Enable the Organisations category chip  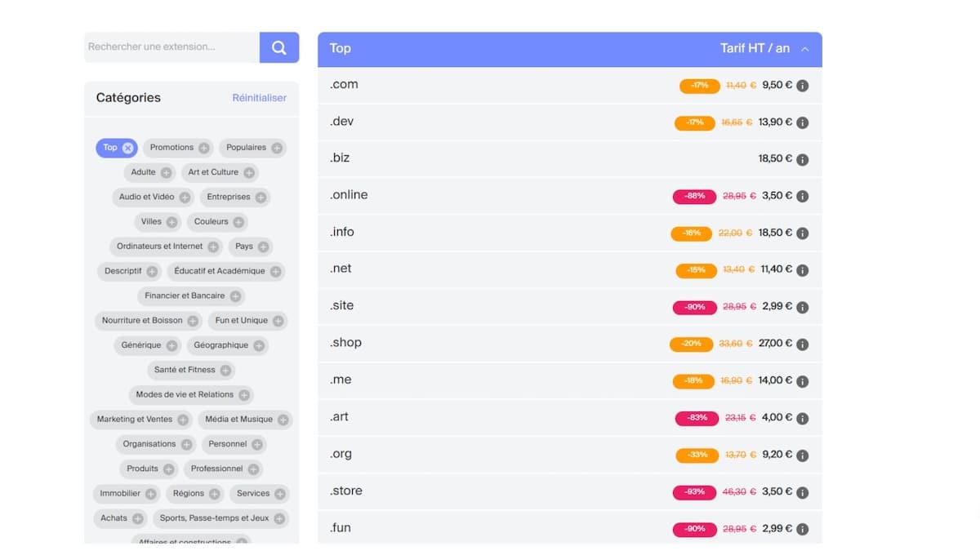pyautogui.click(x=156, y=444)
